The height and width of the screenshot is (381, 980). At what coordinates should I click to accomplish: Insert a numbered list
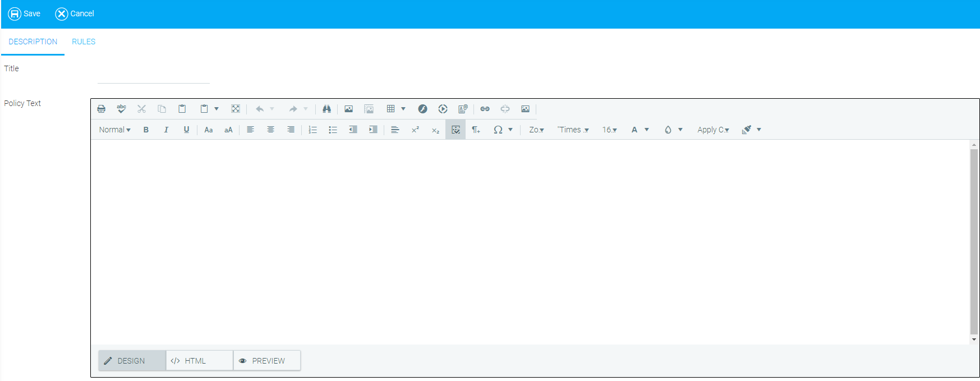312,130
